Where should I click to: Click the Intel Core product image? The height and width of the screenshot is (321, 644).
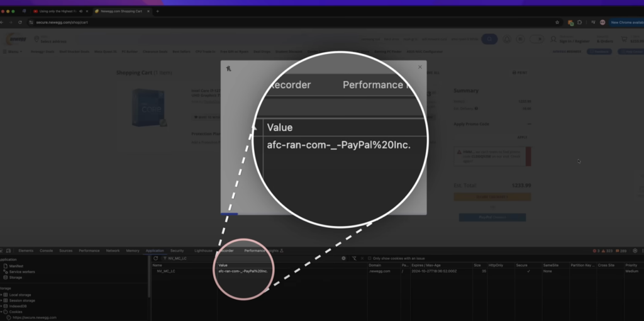(148, 107)
